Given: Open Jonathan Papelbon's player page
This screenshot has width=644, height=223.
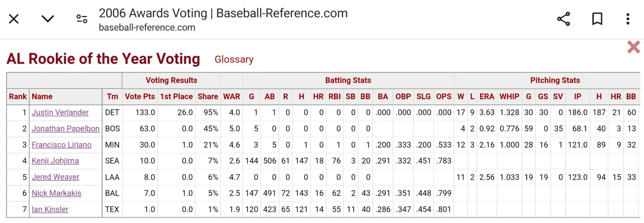Looking at the screenshot, I should point(65,128).
